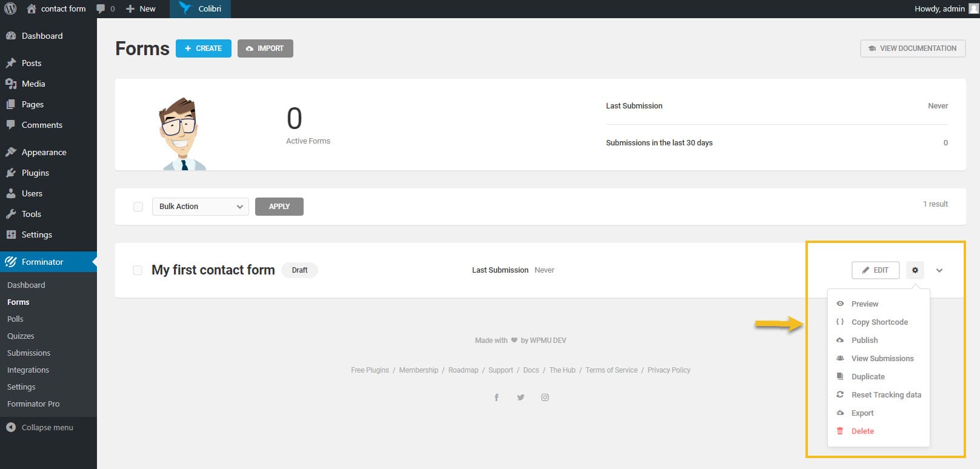980x469 pixels.
Task: Open Forminator Pro submenu item
Action: [33, 404]
